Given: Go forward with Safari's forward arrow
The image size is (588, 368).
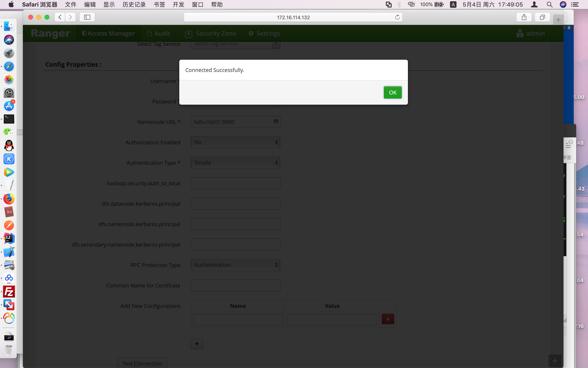Looking at the screenshot, I should pos(70,17).
